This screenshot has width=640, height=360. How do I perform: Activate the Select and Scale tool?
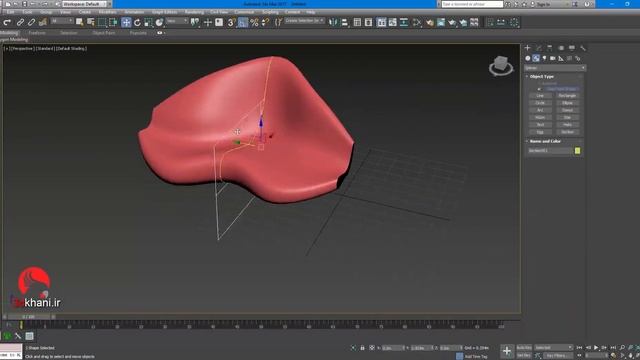[148, 22]
